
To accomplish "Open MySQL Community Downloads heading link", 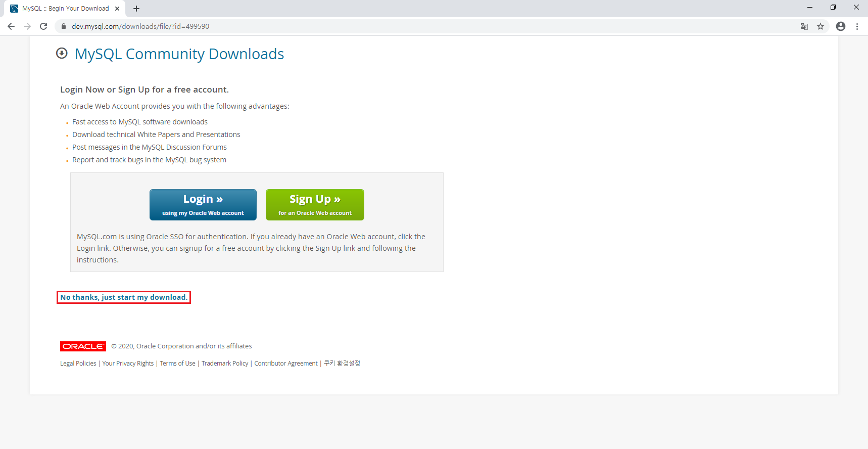I will coord(179,54).
